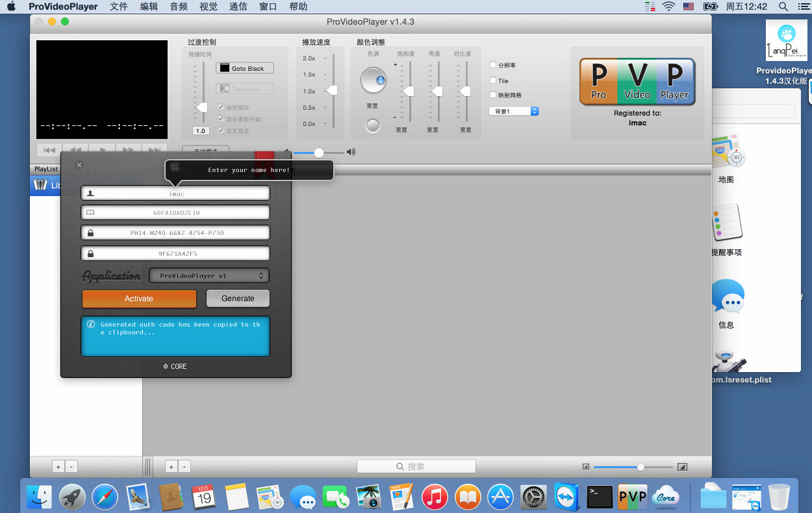Click the Goto Black button
Viewport: 812px width, 513px height.
tap(245, 68)
